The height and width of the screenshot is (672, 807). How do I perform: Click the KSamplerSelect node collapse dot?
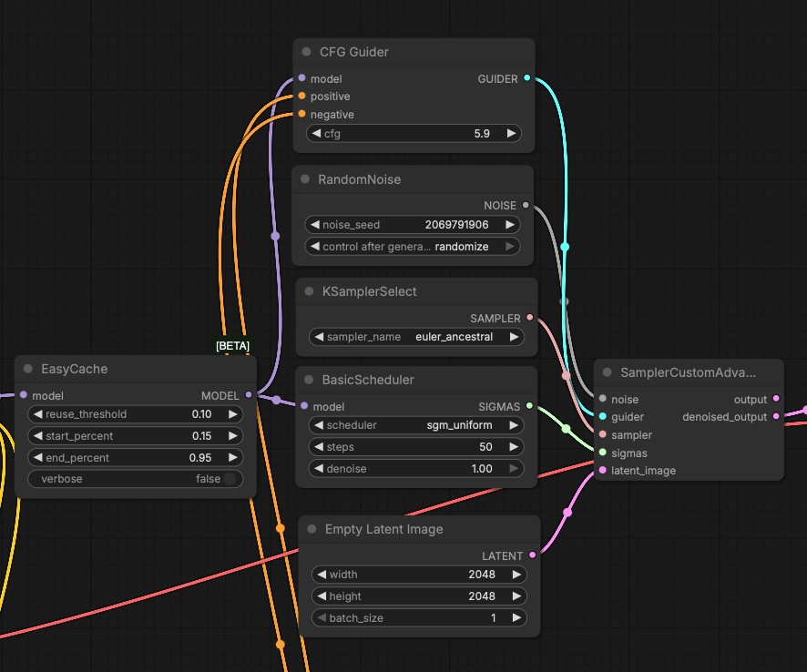[x=309, y=291]
